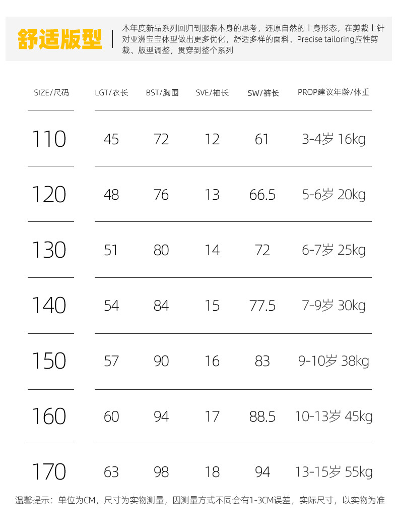Screen dimensions: 398x532
Task: Click the PROP建议年龄/体重 column header
Action: pos(334,92)
